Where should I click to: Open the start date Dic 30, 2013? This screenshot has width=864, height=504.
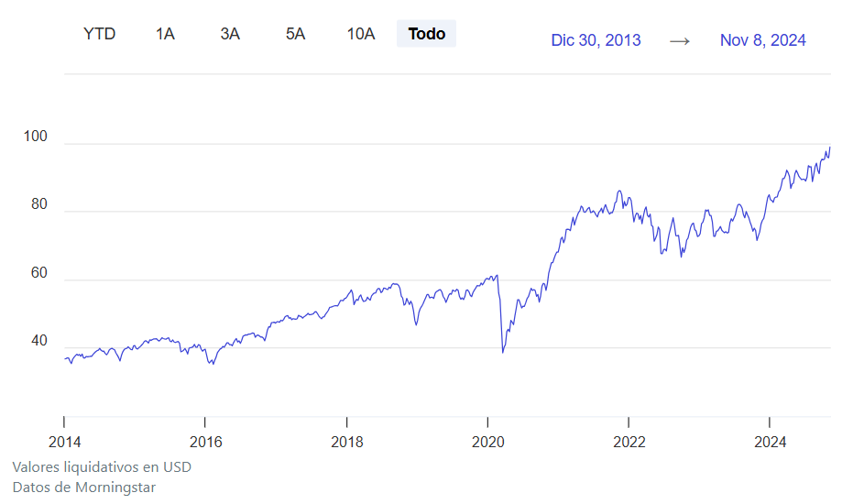tap(596, 40)
